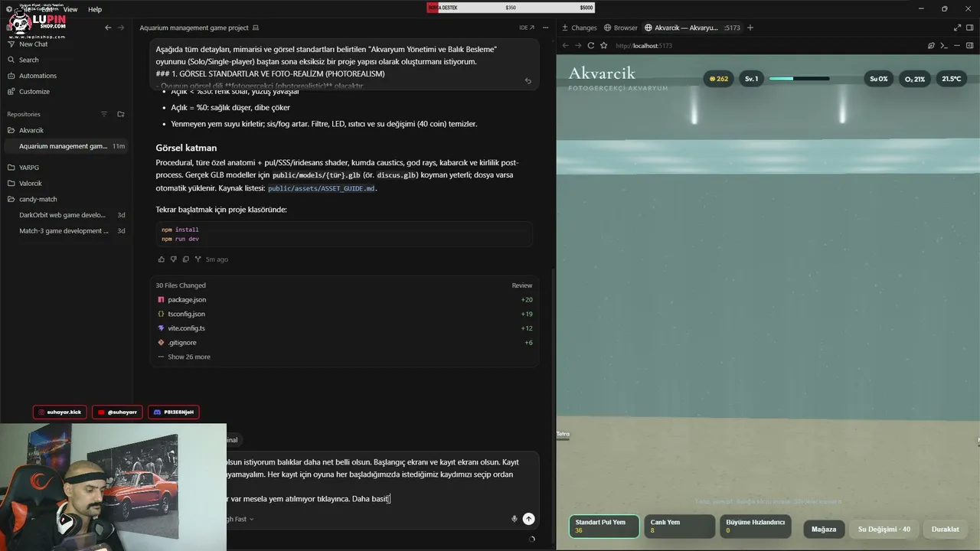Select Standart Pul Yem food
Screen dimensions: 980x551
(604, 527)
